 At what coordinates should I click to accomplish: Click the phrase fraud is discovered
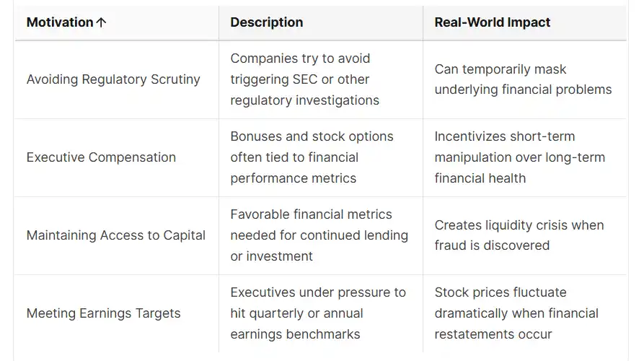492,245
